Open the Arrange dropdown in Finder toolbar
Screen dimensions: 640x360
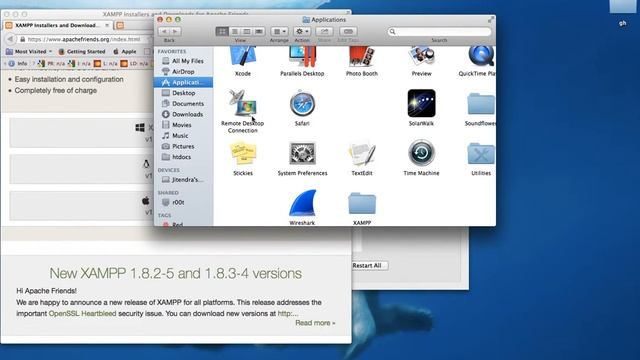[x=279, y=31]
